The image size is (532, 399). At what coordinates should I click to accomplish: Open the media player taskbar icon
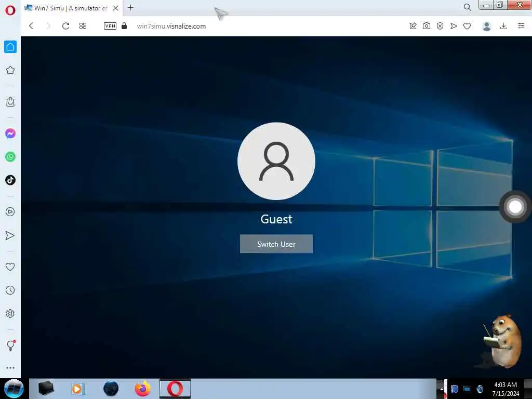(x=78, y=389)
